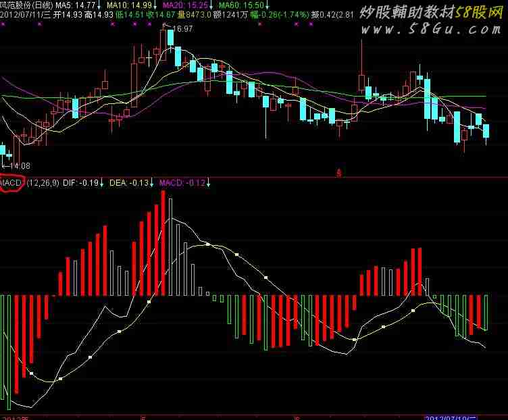
Task: Click the MACD indicator name circled in red
Action: click(x=11, y=183)
